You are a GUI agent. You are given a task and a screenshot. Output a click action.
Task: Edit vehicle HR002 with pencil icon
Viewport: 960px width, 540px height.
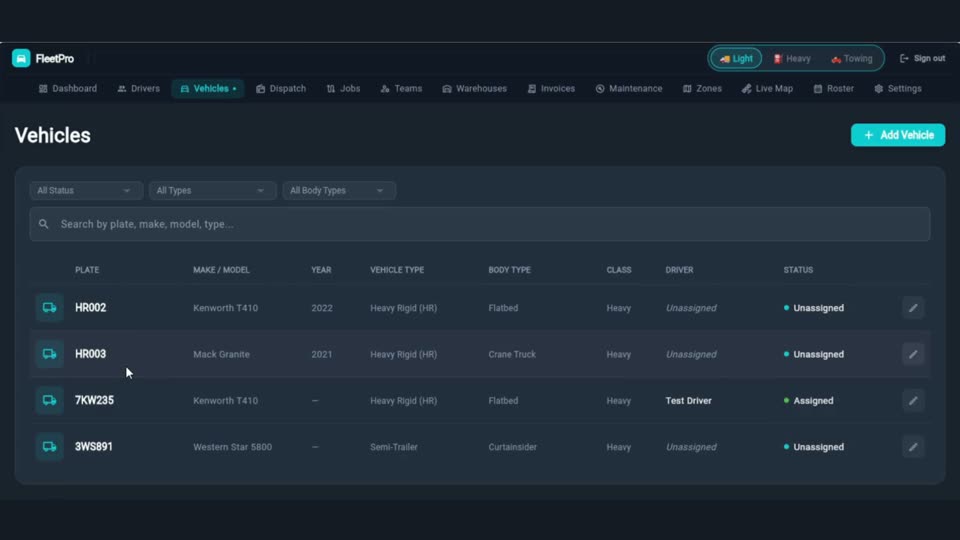point(913,308)
